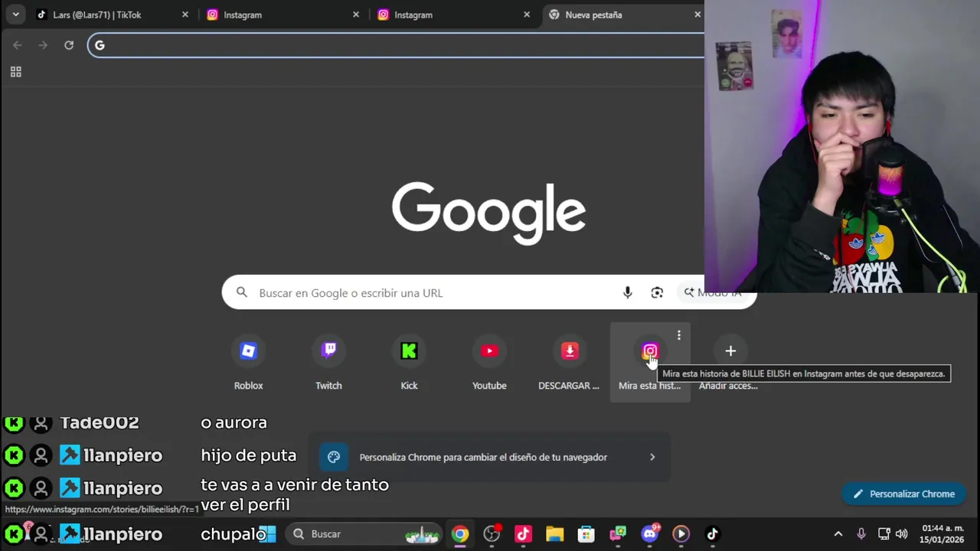
Task: Open Google Chrome from the taskbar
Action: coord(459,534)
